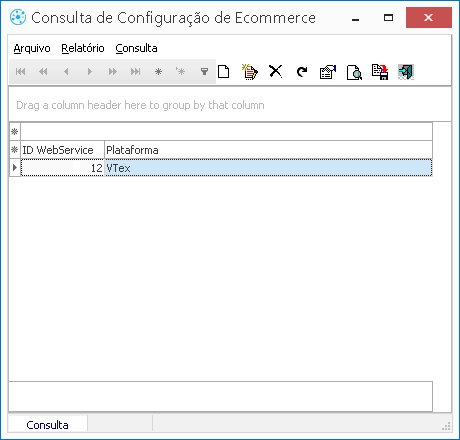460x440 pixels.
Task: Open the properties form icon
Action: pyautogui.click(x=328, y=71)
